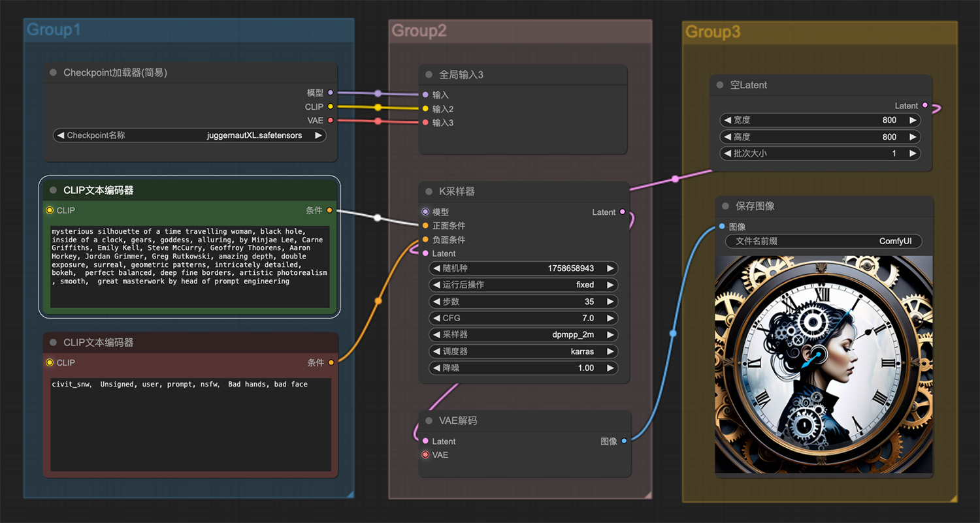Decrease 高度 with its left arrow

coord(727,137)
